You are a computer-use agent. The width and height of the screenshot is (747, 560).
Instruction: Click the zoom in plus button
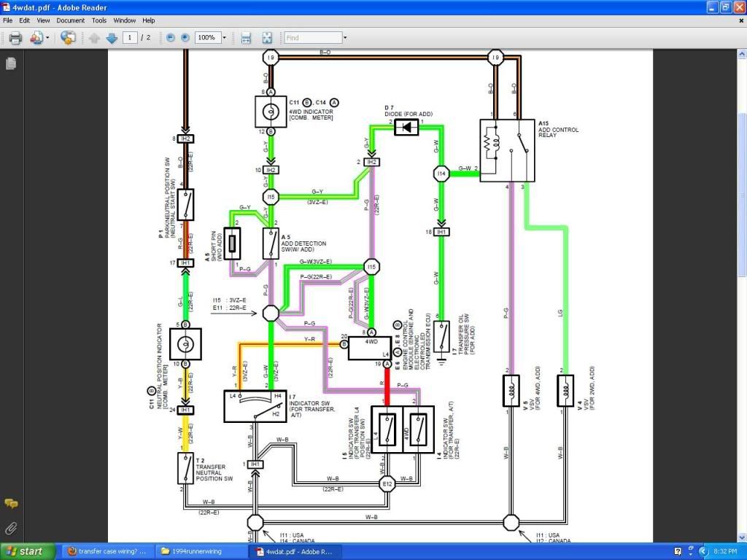click(185, 37)
